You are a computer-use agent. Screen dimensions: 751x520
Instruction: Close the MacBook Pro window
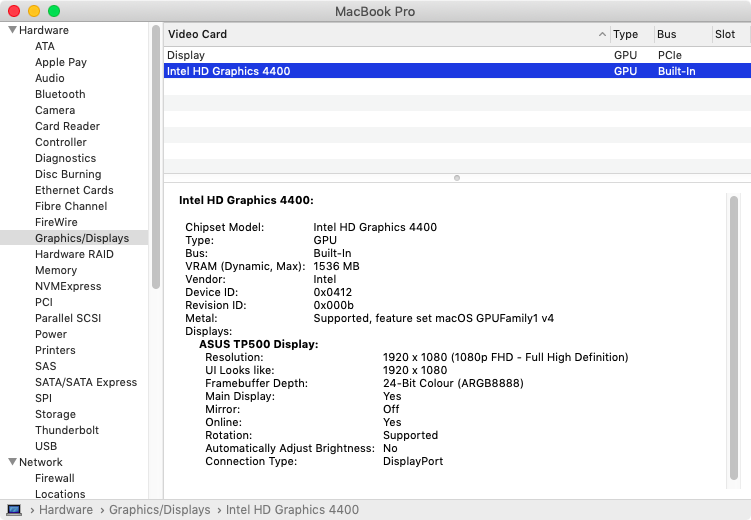(14, 11)
